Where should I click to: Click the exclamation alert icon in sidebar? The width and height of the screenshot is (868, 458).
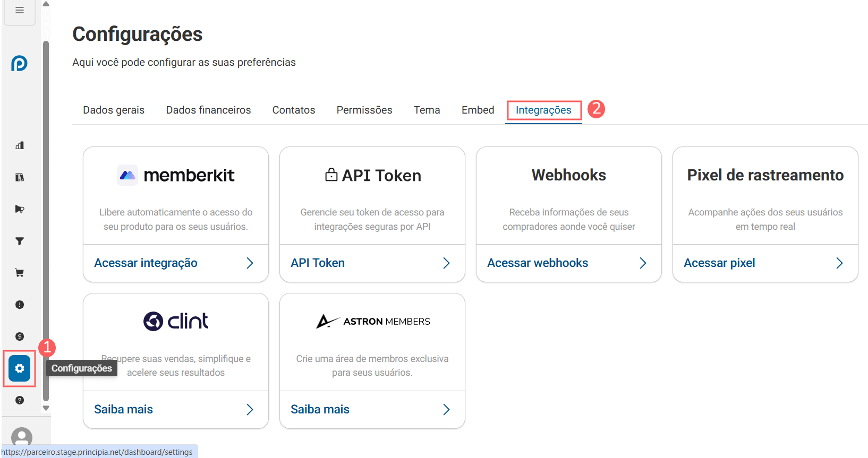tap(20, 305)
